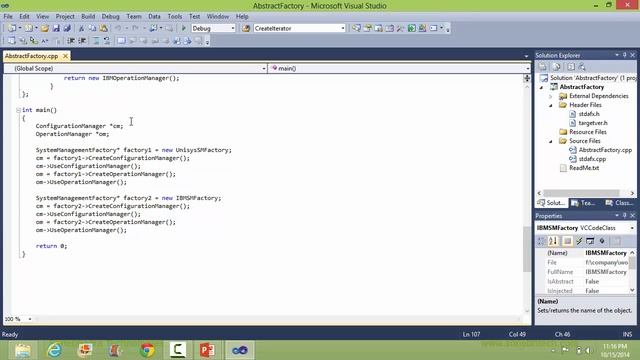Click the Undo arrow icon
Viewport: 640px width, 360px height.
tap(118, 28)
